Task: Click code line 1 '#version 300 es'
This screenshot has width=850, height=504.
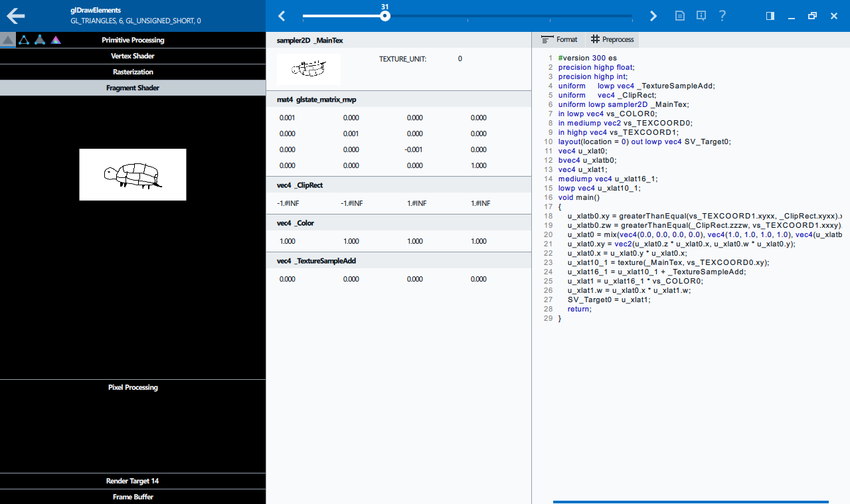Action: click(588, 58)
